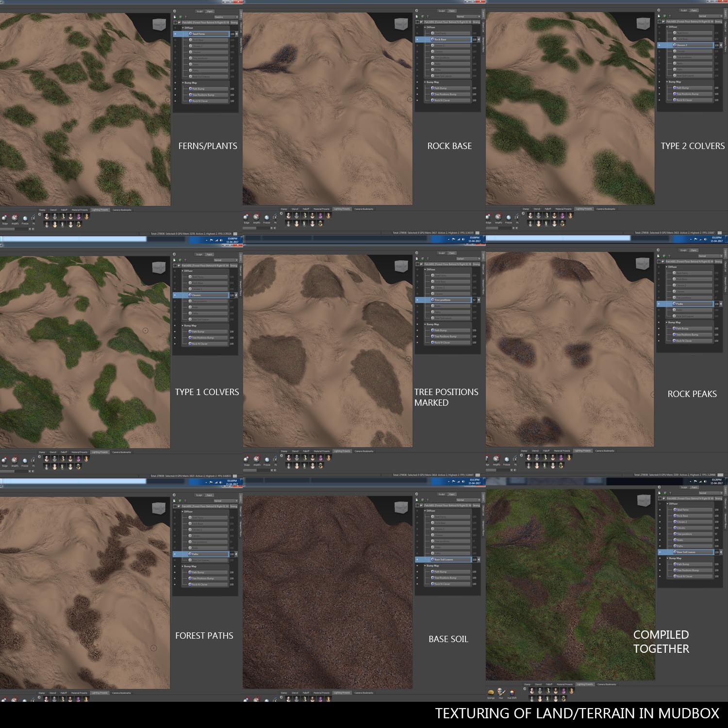Toggle Clovers 2 visibility in TYPE 2 COLVERS screenshot
The height and width of the screenshot is (728, 728).
659,45
